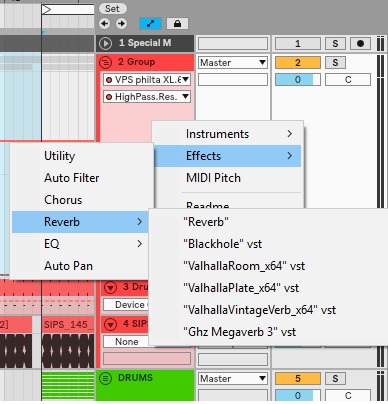Image resolution: width=388 pixels, height=404 pixels.
Task: Unfold the 3 Dru track
Action: (x=110, y=287)
